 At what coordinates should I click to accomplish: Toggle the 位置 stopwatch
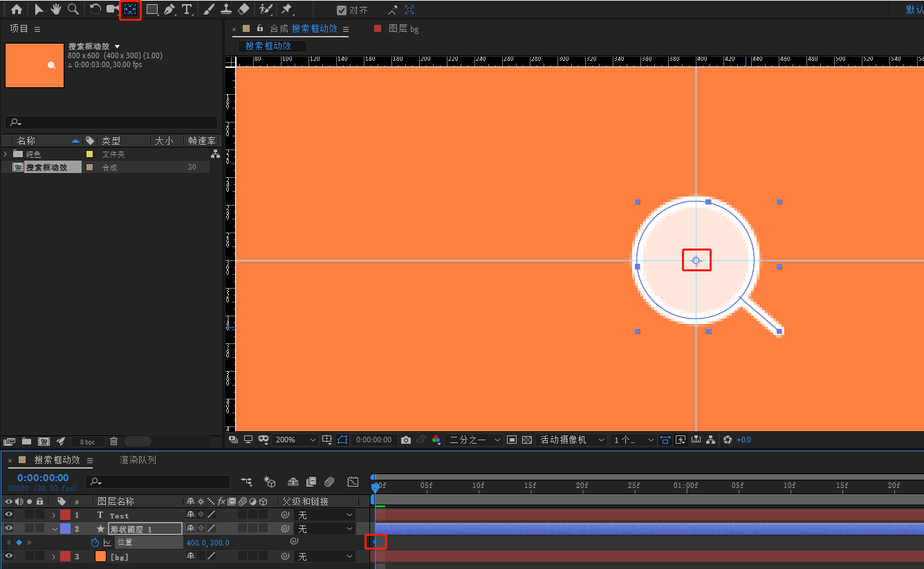95,543
